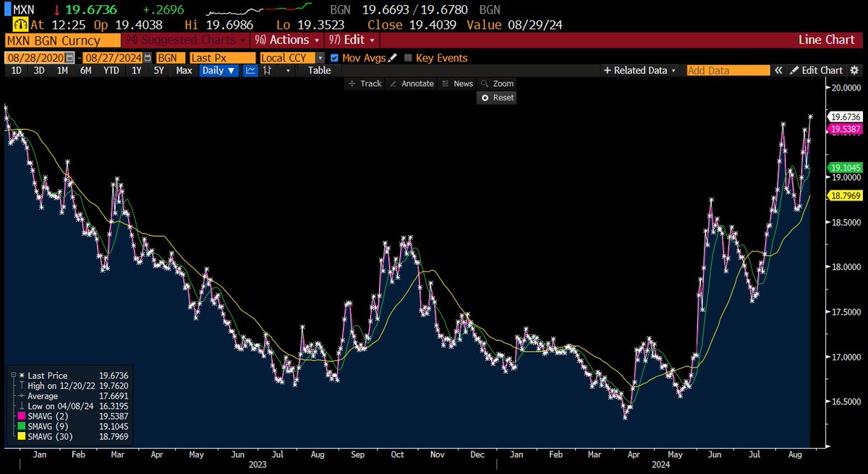The image size is (868, 474).
Task: Click the Last Px field
Action: (221, 58)
